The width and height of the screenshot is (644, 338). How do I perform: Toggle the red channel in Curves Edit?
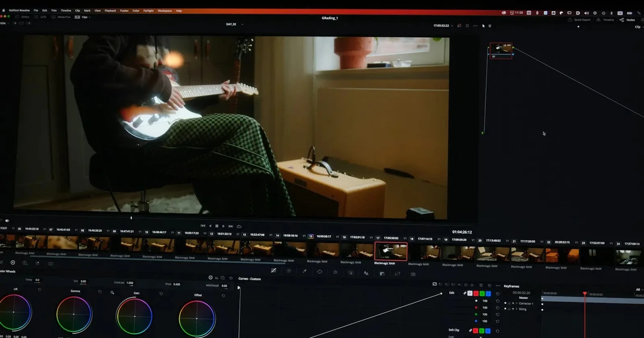pyautogui.click(x=475, y=293)
